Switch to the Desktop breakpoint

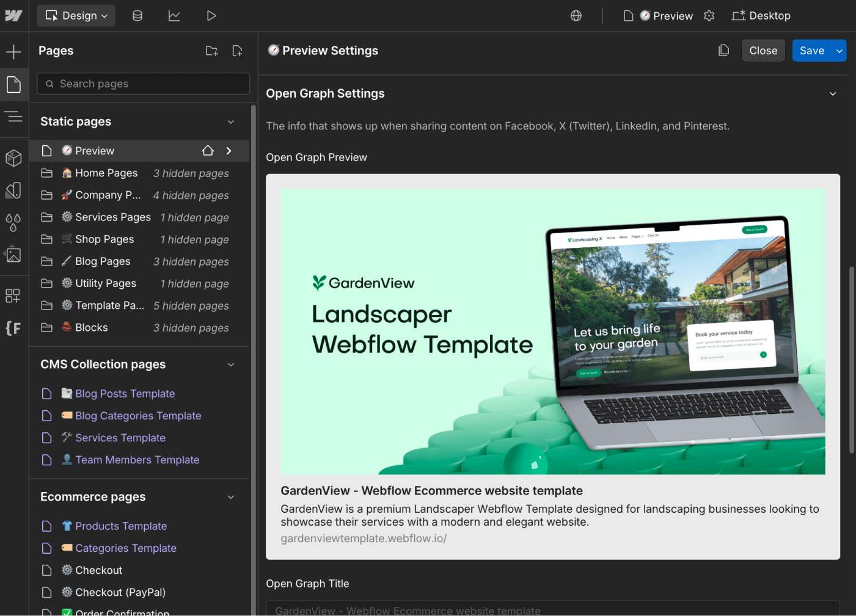pos(761,15)
